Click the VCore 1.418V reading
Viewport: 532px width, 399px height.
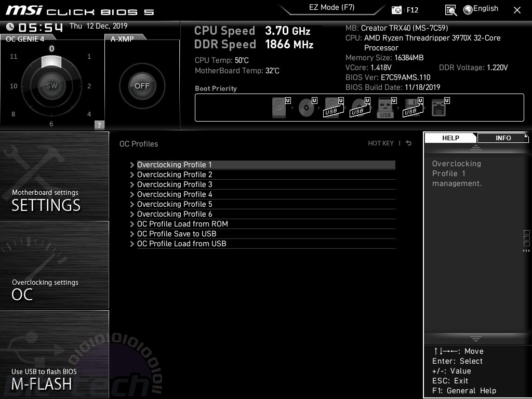click(368, 68)
